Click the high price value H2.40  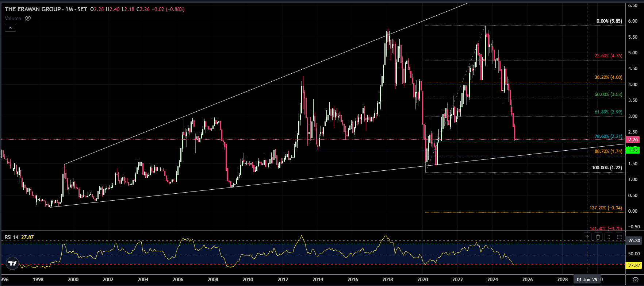113,9
